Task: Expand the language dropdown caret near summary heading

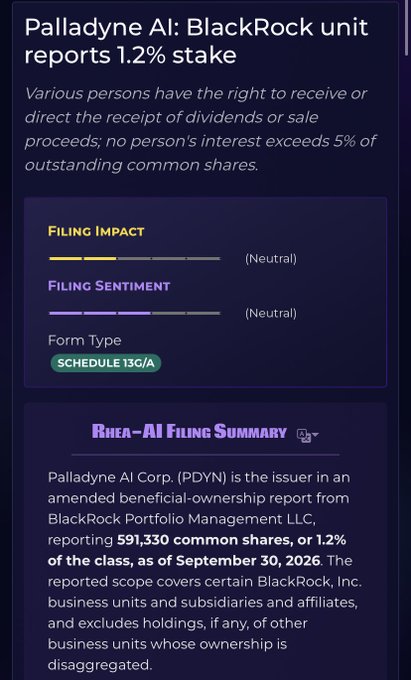Action: [x=315, y=435]
